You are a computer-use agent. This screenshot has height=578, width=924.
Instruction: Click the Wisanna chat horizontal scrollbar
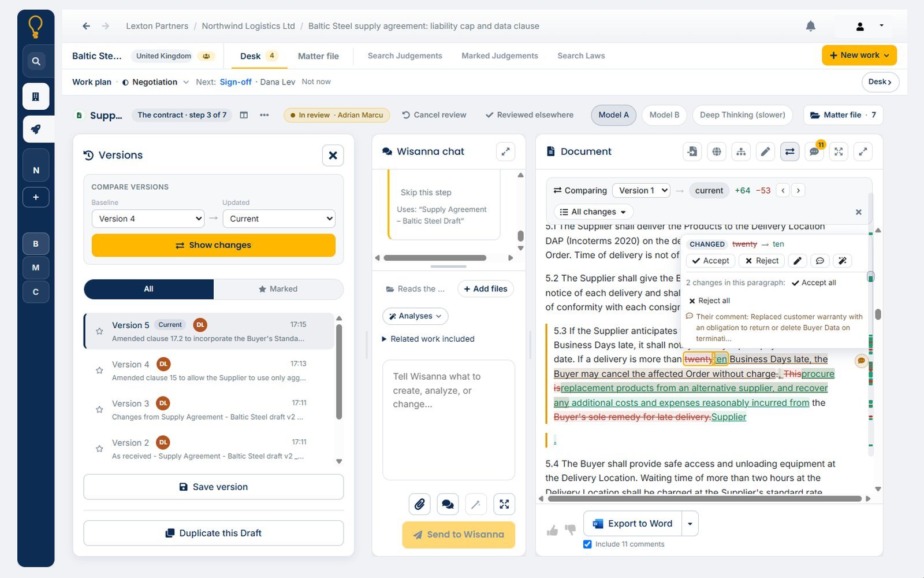tap(435, 258)
